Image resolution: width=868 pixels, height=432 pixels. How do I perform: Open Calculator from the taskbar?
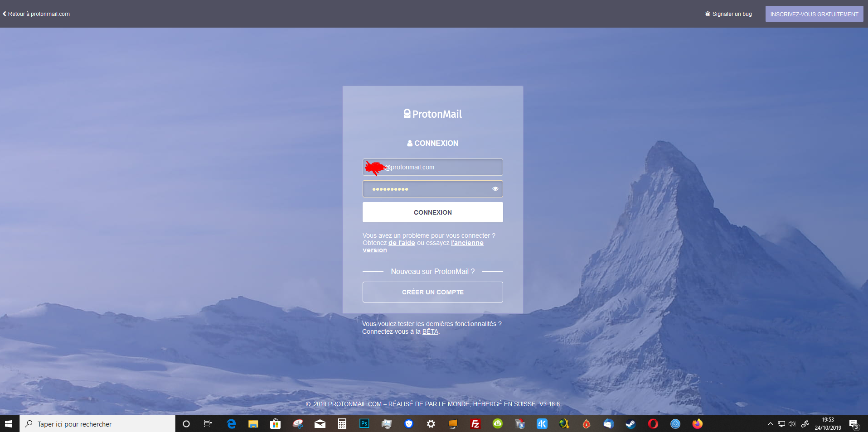342,424
